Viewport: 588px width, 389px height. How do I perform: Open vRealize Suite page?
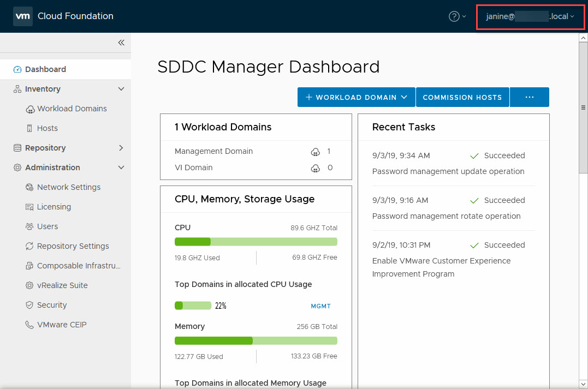tap(62, 285)
